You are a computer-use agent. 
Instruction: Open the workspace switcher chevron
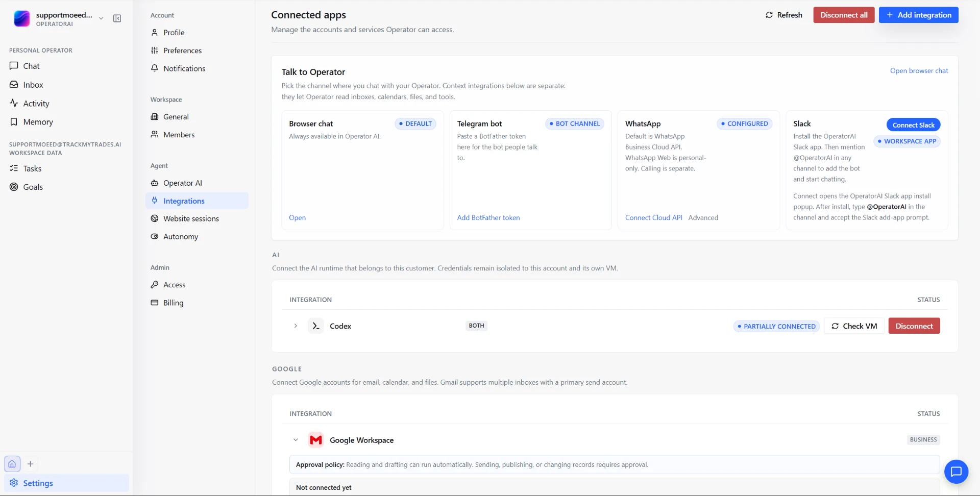(x=101, y=18)
